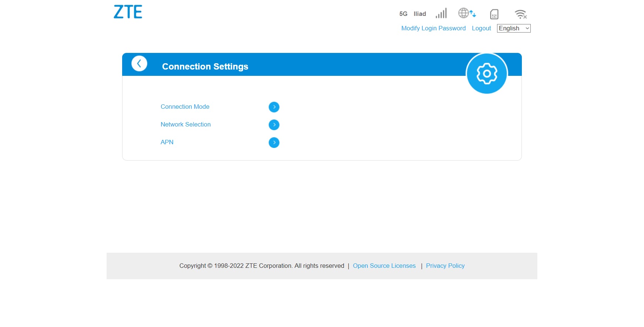Go back using the round back arrow

139,64
